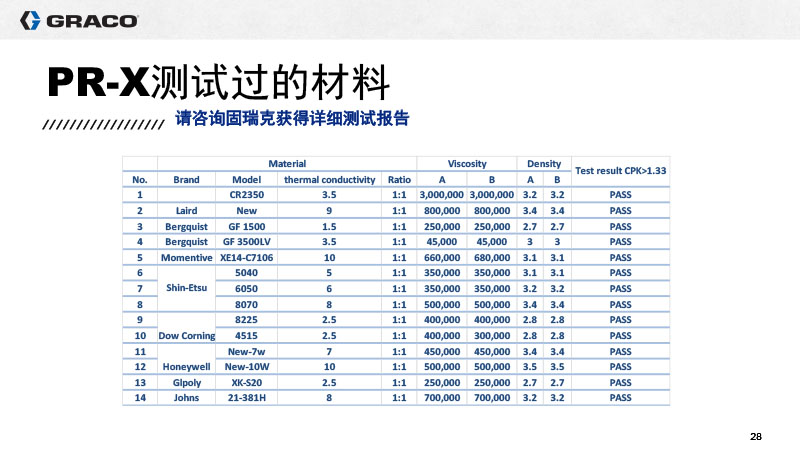The image size is (800, 450).
Task: Click model cell 8070
Action: pos(246,305)
